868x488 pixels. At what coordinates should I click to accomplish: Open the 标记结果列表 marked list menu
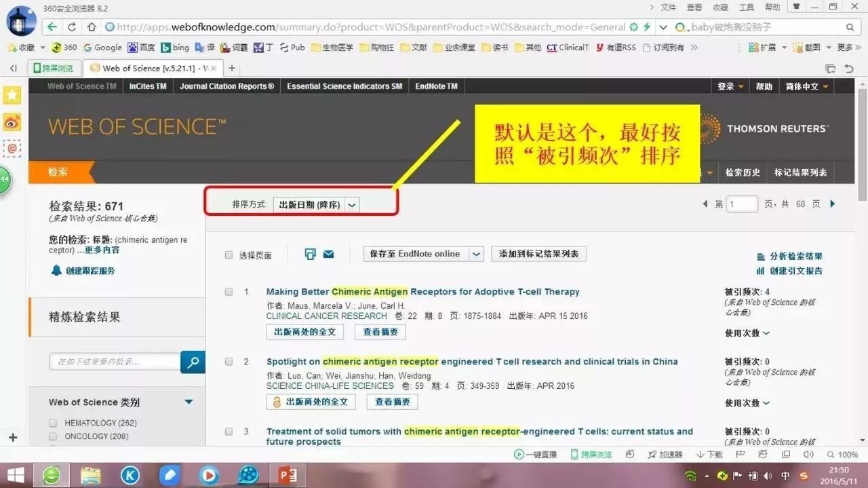(801, 172)
